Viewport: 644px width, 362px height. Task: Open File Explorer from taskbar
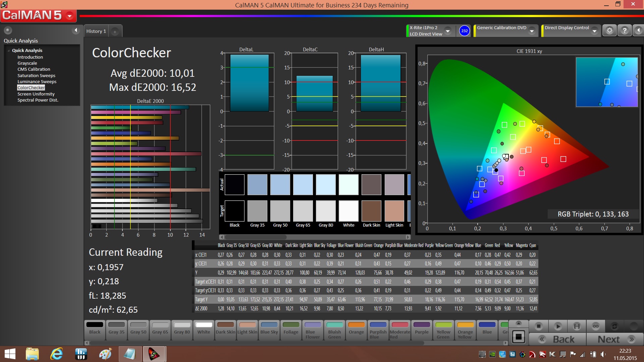(32, 354)
